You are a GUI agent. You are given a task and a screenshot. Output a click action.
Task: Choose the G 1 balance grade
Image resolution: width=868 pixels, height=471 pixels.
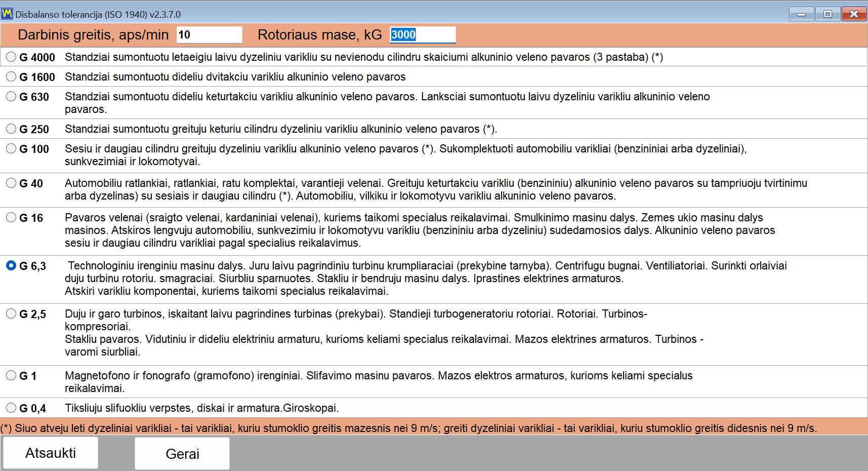pos(11,376)
